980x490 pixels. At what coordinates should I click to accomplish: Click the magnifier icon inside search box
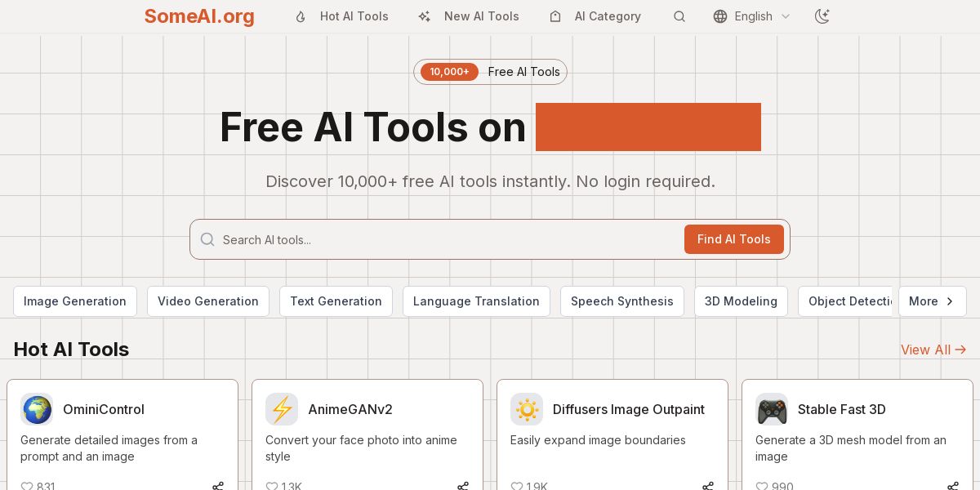[x=207, y=239]
